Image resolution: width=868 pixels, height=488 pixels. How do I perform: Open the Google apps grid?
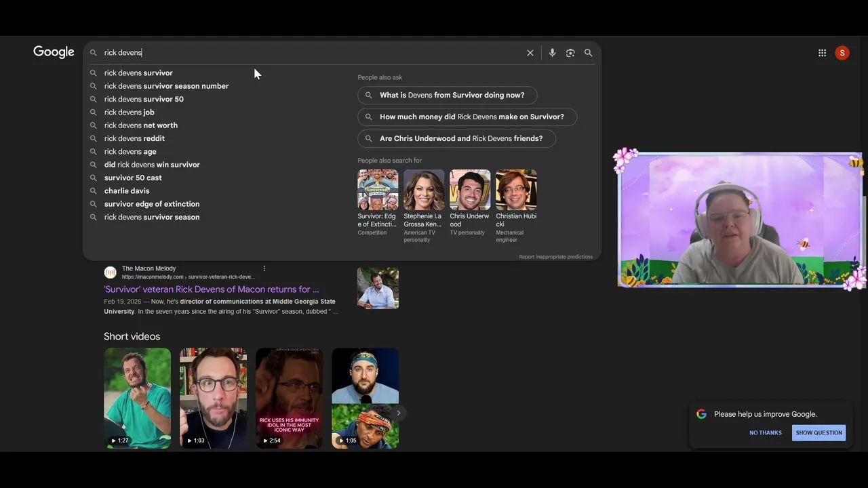pos(822,53)
